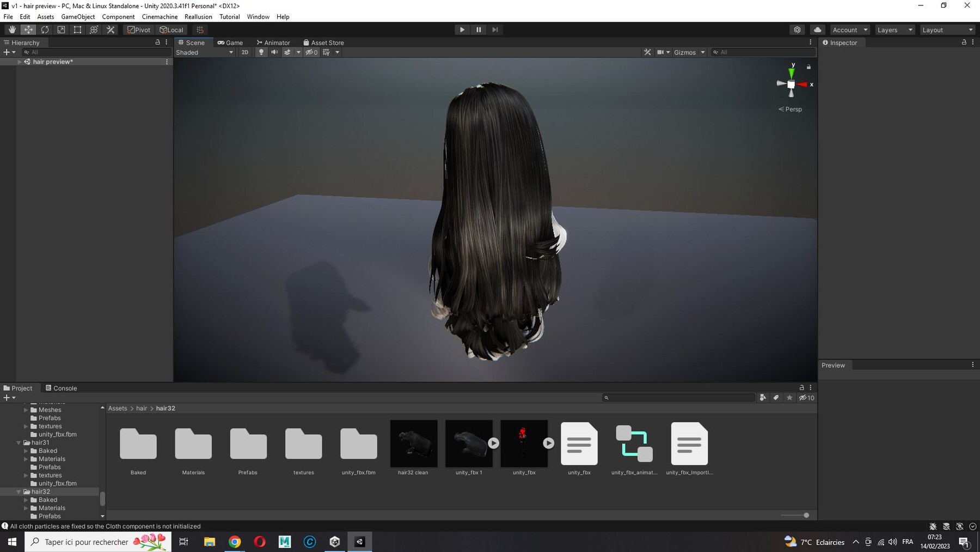Start Play mode
This screenshot has width=980, height=552.
click(462, 30)
